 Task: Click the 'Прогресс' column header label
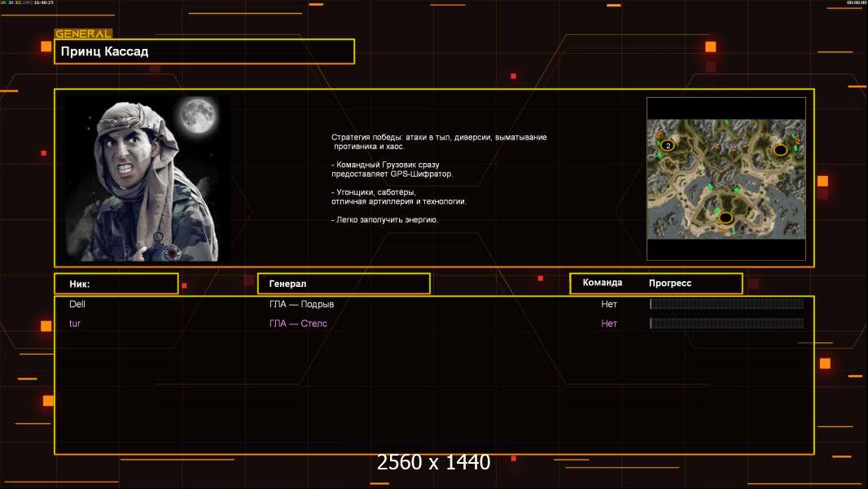(670, 283)
